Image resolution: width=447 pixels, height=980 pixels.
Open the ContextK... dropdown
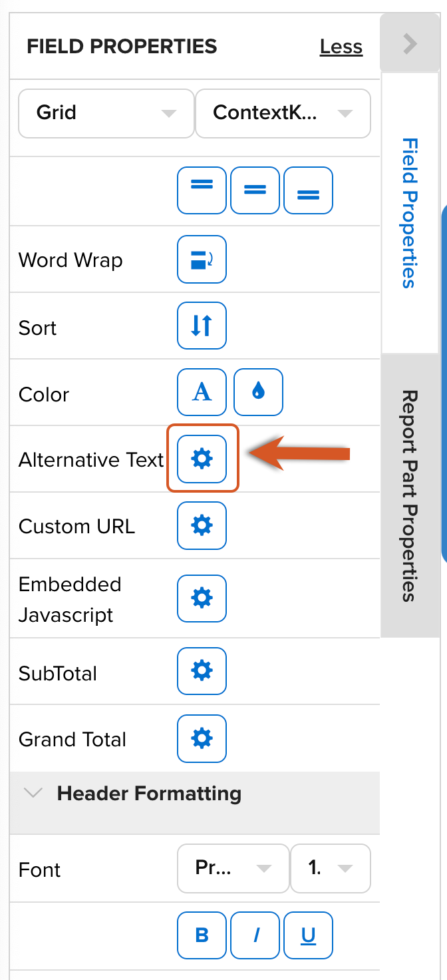[x=283, y=113]
